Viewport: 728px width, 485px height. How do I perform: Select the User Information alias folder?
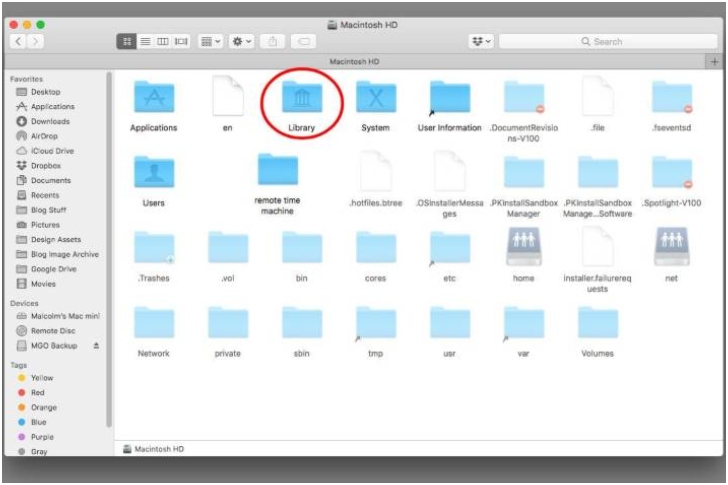(449, 97)
